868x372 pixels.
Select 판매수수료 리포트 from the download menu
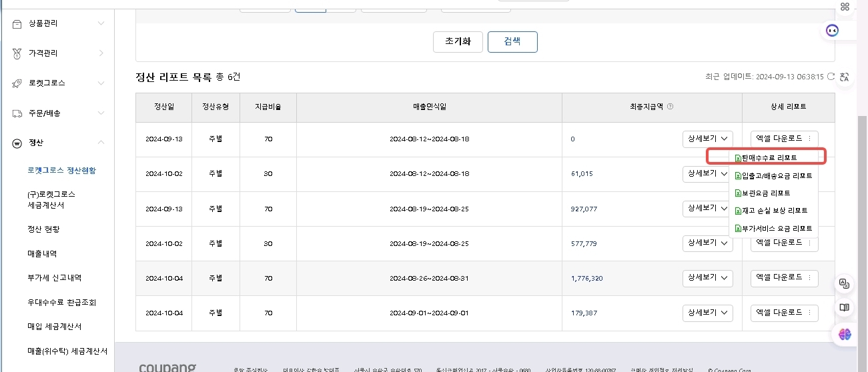point(769,158)
